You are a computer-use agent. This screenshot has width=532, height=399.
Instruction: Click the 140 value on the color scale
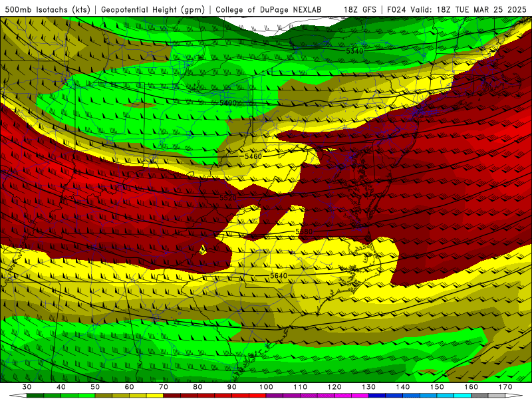[403, 387]
